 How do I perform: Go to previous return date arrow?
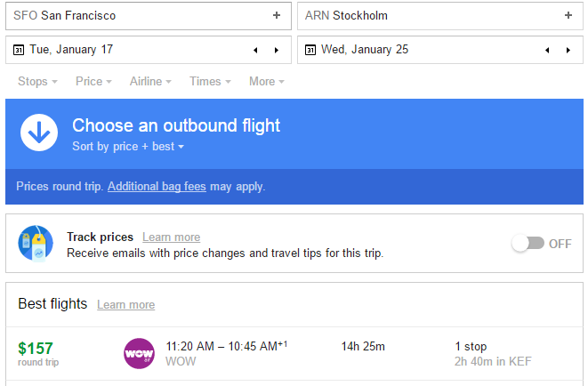coord(547,50)
